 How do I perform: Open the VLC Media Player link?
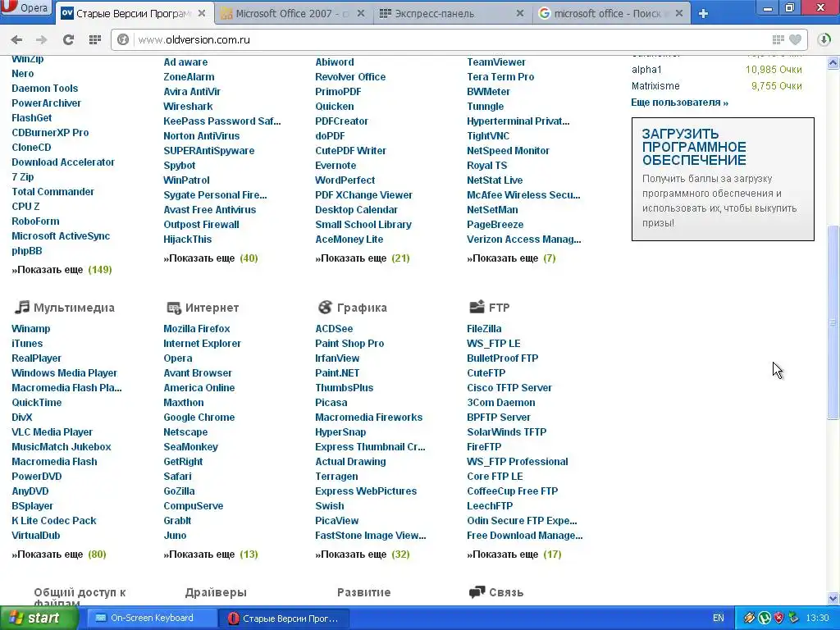(x=52, y=432)
